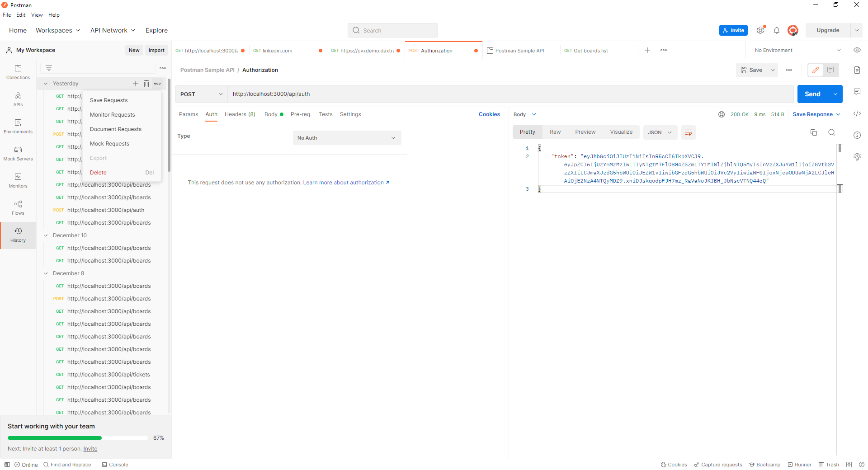Switch to comment mode icon

pos(830,70)
